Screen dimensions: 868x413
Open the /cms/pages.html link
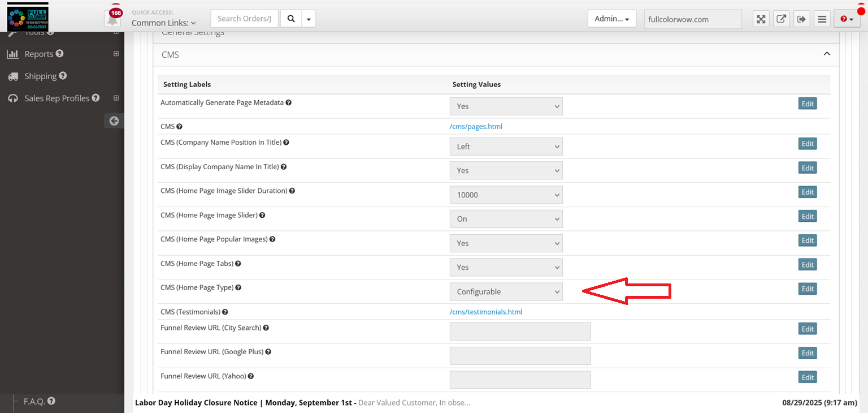click(x=476, y=126)
